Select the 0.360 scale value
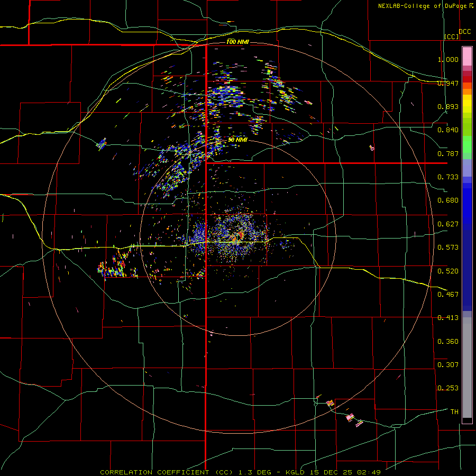 [448, 342]
